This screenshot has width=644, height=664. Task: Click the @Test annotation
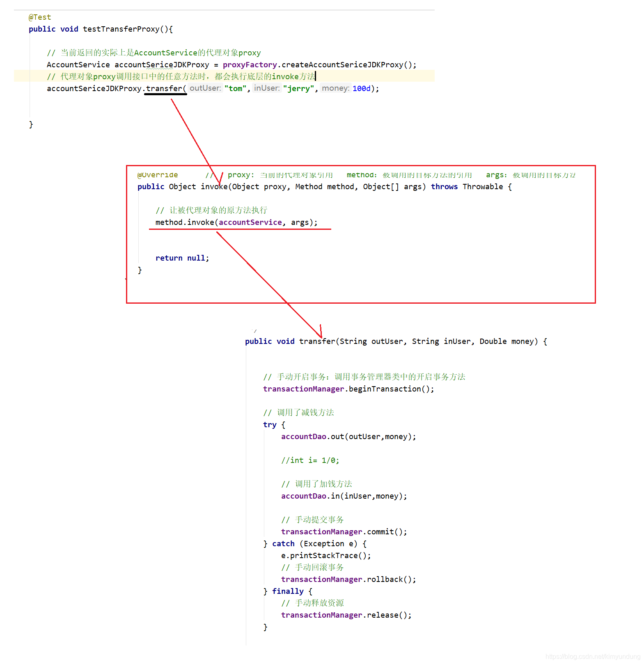[x=40, y=17]
